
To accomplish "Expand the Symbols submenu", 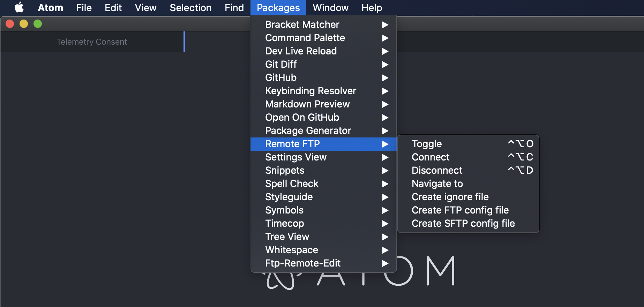I will click(x=324, y=210).
